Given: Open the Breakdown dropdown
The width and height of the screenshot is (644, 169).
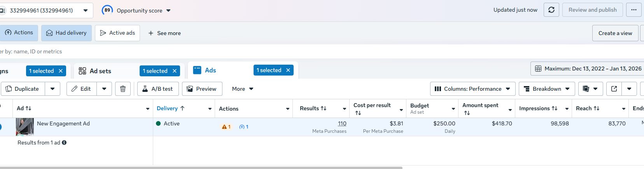Looking at the screenshot, I should 546,89.
